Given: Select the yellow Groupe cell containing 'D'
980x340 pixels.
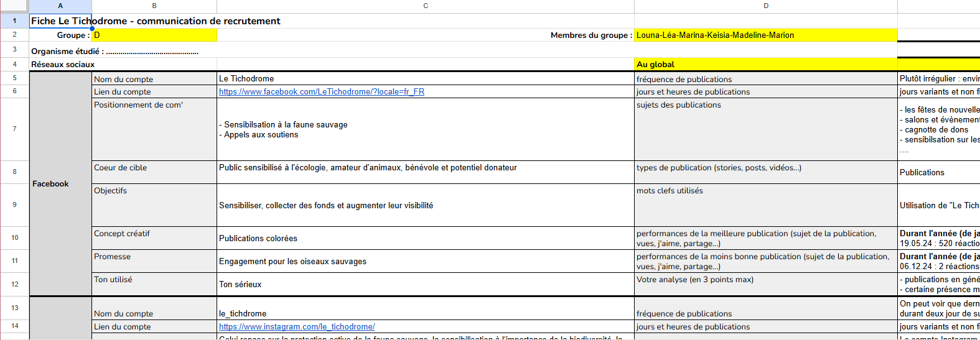Looking at the screenshot, I should (154, 35).
